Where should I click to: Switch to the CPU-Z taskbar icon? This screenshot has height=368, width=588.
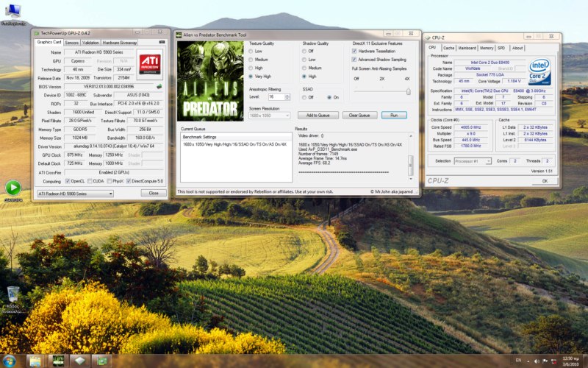[x=80, y=361]
